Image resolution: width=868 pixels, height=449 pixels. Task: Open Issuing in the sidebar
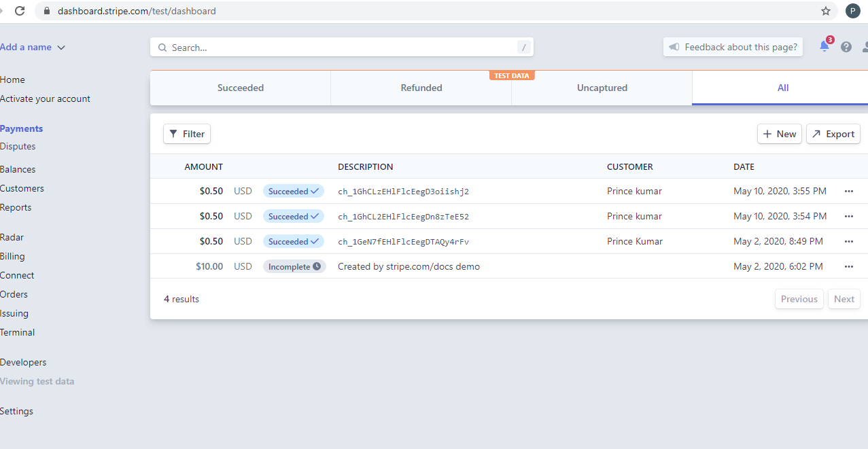tap(14, 313)
